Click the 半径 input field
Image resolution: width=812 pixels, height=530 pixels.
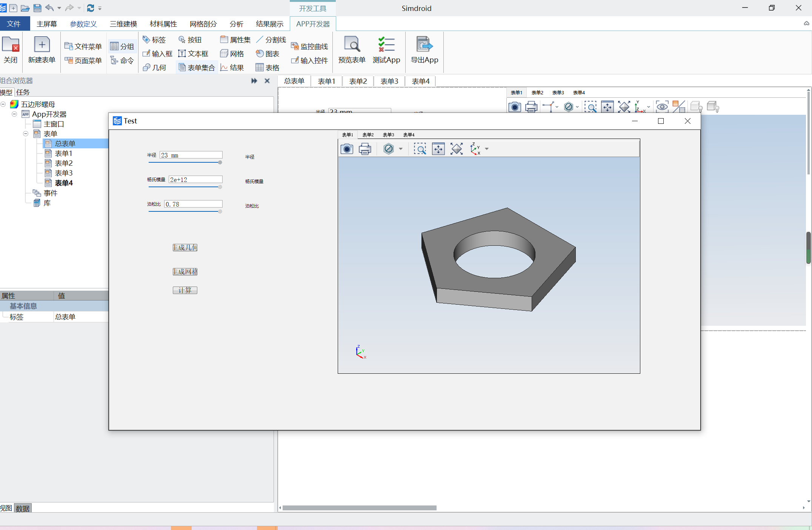coord(191,155)
